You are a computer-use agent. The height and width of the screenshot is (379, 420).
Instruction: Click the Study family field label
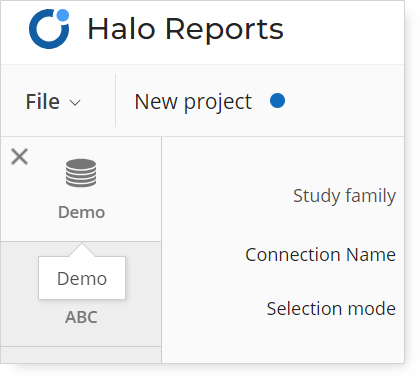click(345, 196)
